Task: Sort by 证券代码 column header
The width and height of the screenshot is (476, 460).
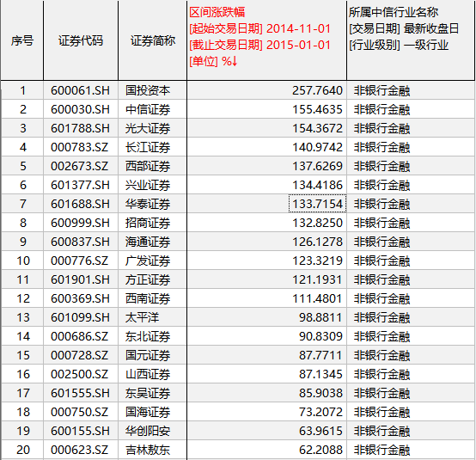Action: (x=81, y=40)
